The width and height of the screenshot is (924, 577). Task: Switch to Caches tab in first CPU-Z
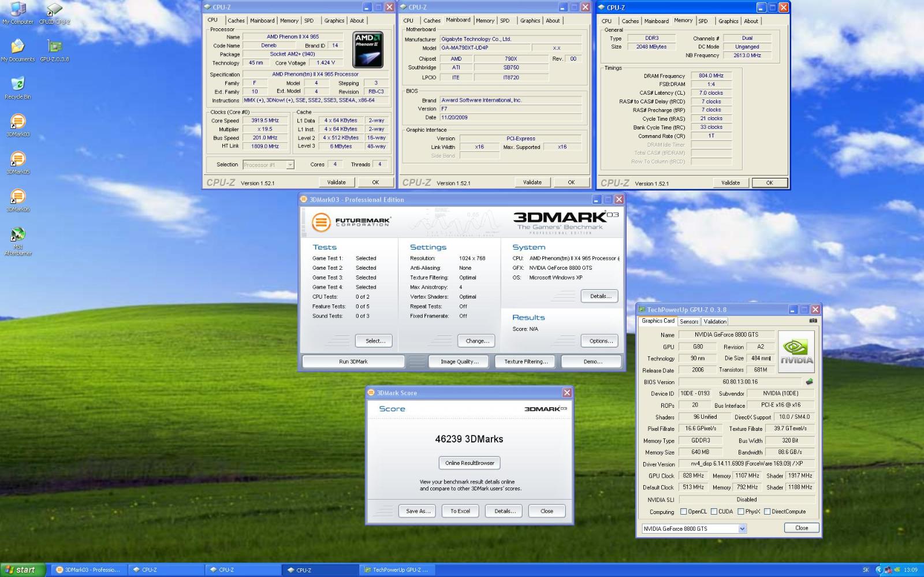(236, 21)
